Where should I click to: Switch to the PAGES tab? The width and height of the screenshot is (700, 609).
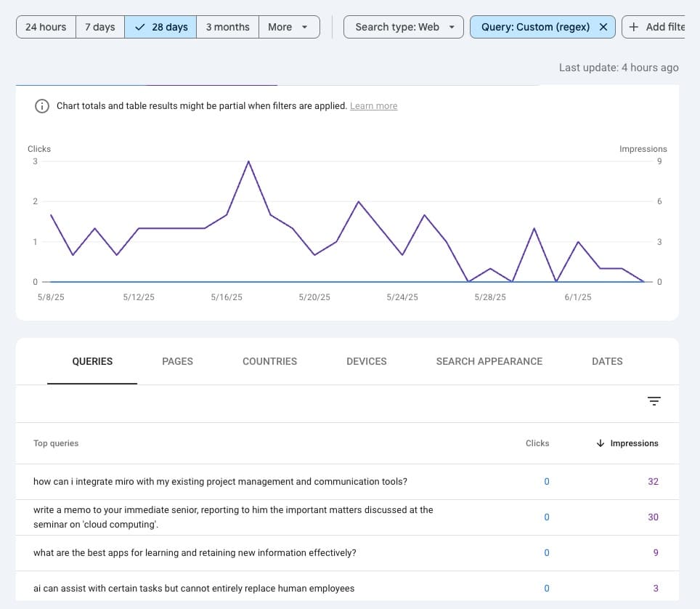coord(177,361)
